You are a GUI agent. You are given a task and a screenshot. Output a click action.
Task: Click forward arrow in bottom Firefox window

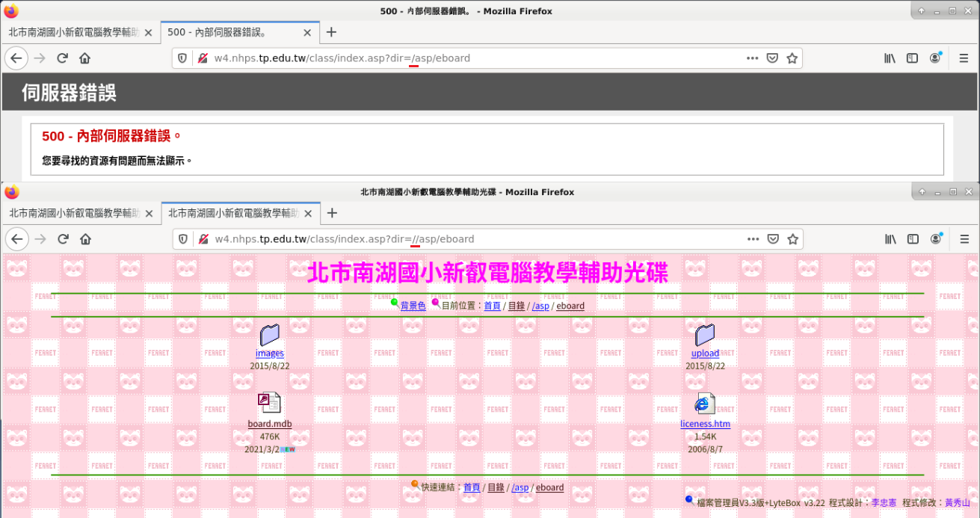[x=40, y=239]
